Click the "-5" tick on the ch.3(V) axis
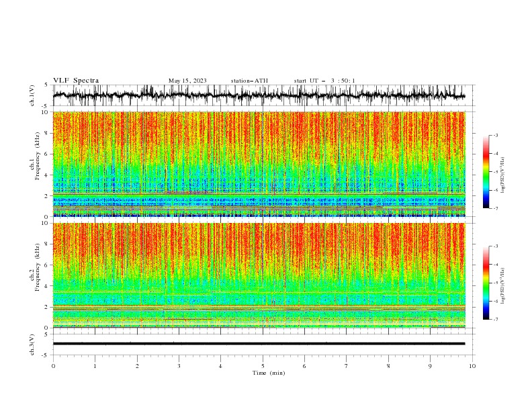Image resolution: width=532 pixels, height=411 pixels. (46, 355)
